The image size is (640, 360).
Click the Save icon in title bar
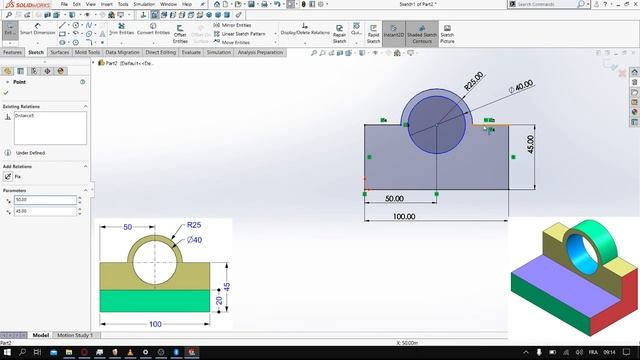pyautogui.click(x=251, y=4)
